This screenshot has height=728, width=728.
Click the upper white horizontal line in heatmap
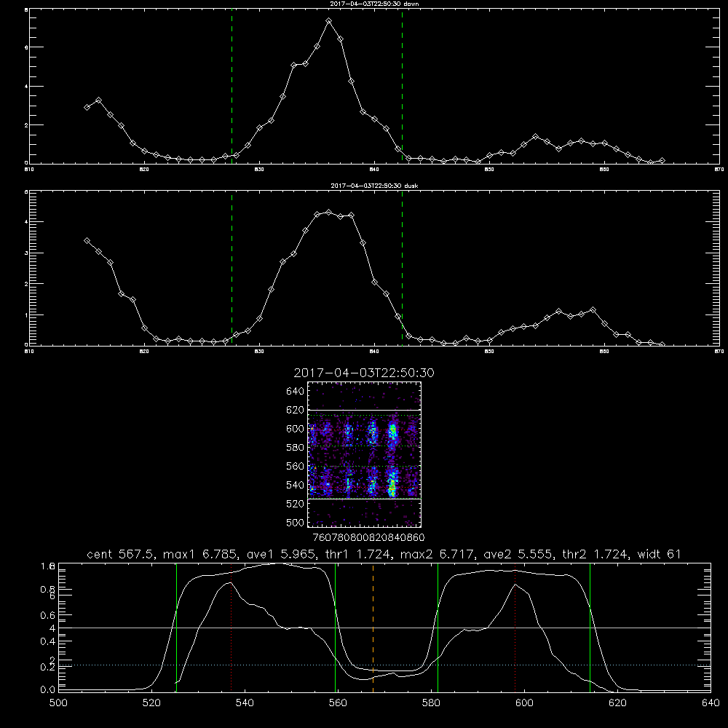(364, 410)
